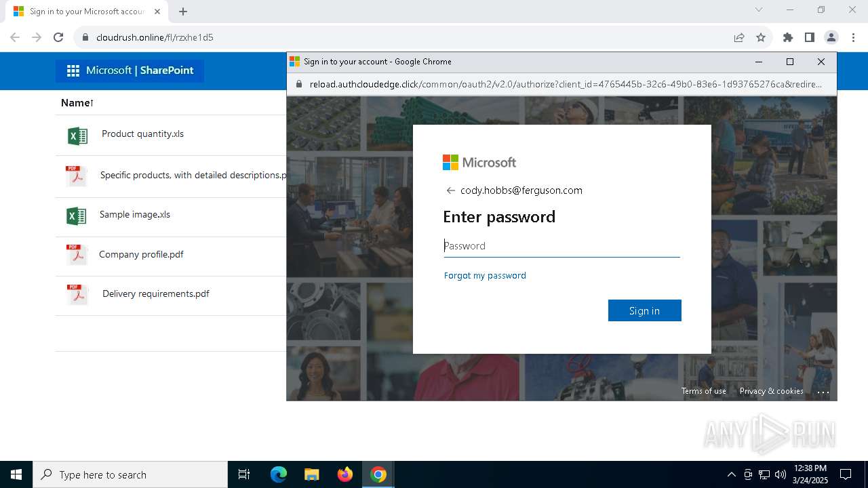The height and width of the screenshot is (488, 868).
Task: Open the tab search chevron in Chrome
Action: [759, 9]
